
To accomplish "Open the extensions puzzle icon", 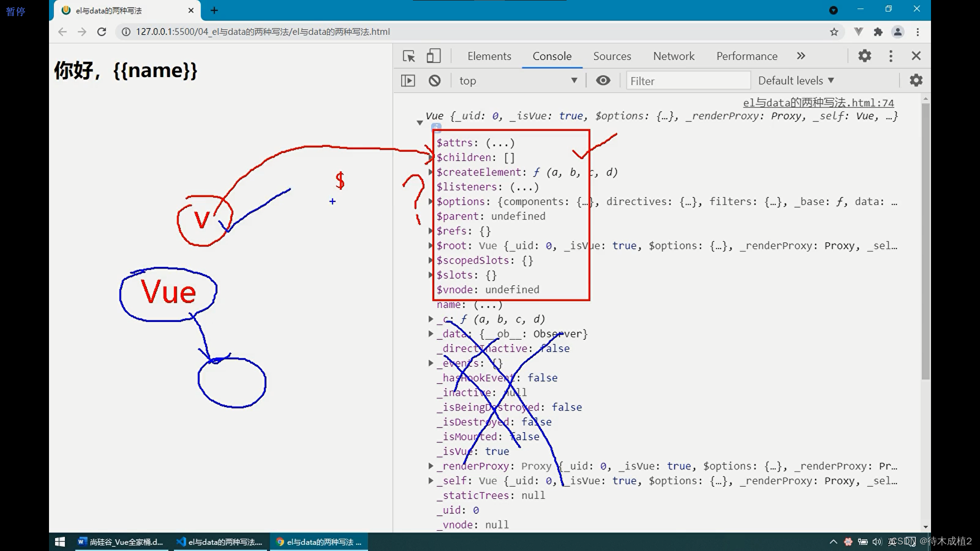I will (878, 32).
